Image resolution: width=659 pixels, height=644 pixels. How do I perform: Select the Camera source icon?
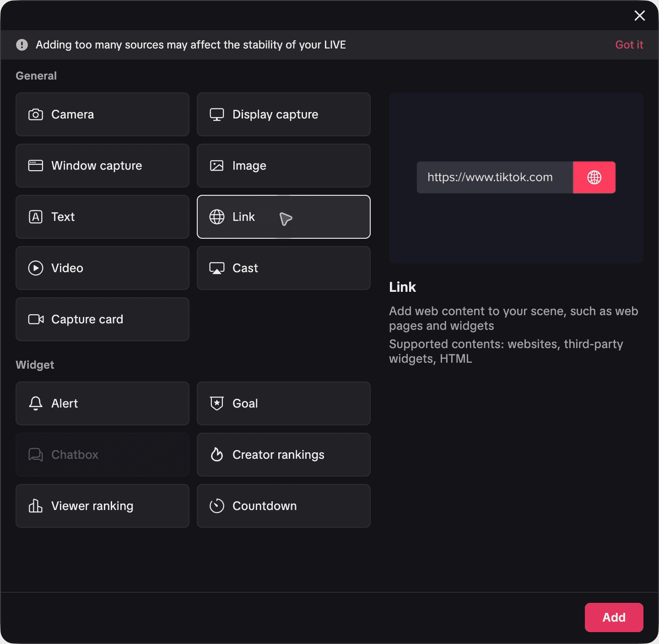[36, 114]
